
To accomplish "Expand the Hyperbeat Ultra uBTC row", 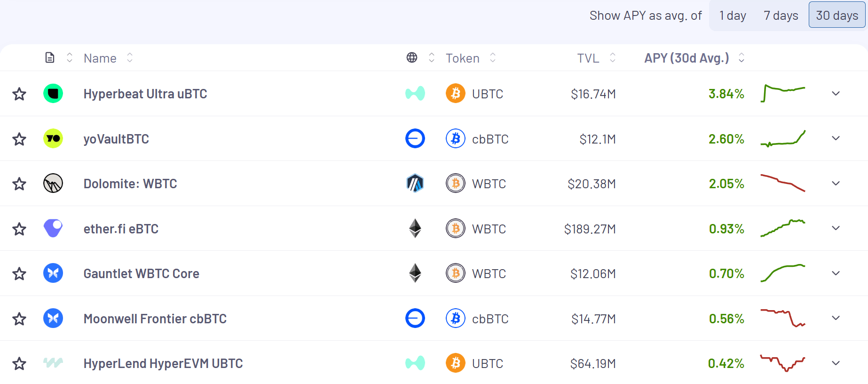I will pyautogui.click(x=836, y=94).
